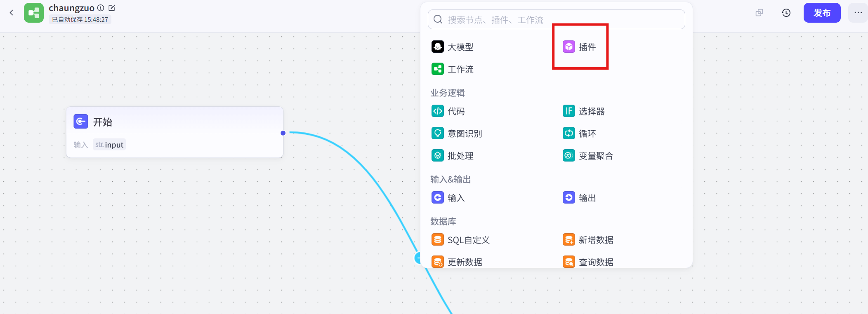Open the duplicate windows icon in header
Viewport: 868px width, 314px height.
[759, 13]
